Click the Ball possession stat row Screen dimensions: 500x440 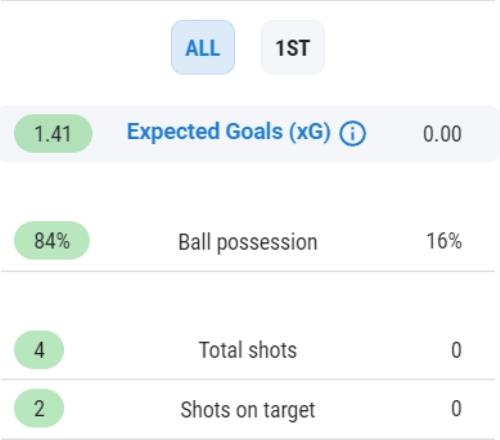click(x=248, y=240)
